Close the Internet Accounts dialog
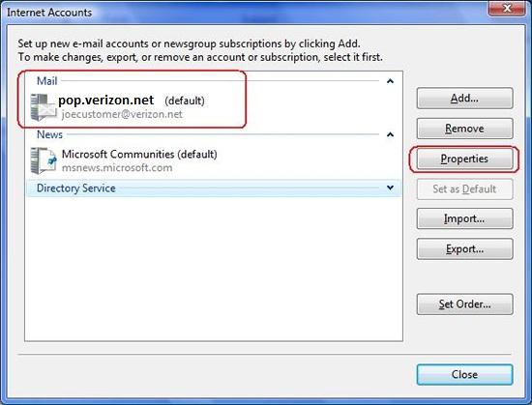532x405 pixels. coord(464,374)
